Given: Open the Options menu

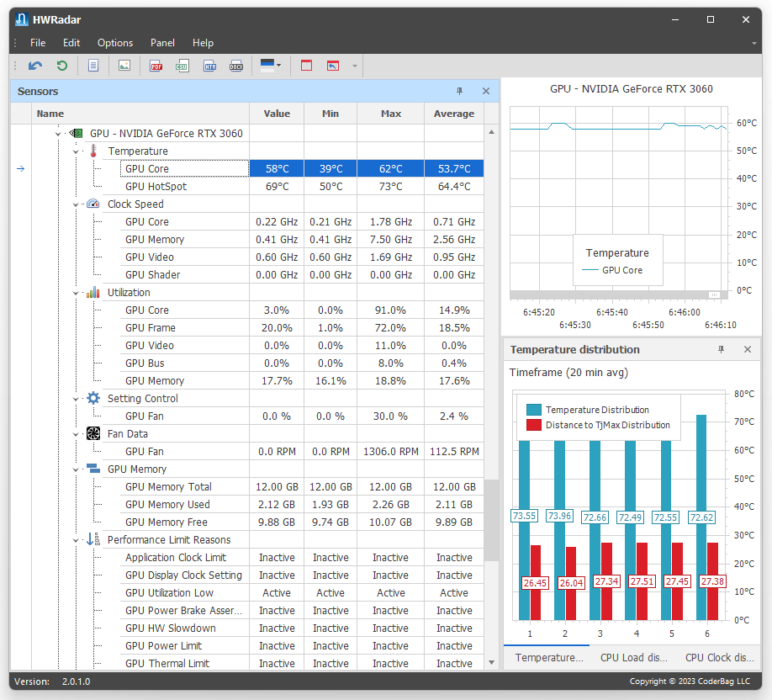Looking at the screenshot, I should tap(115, 43).
